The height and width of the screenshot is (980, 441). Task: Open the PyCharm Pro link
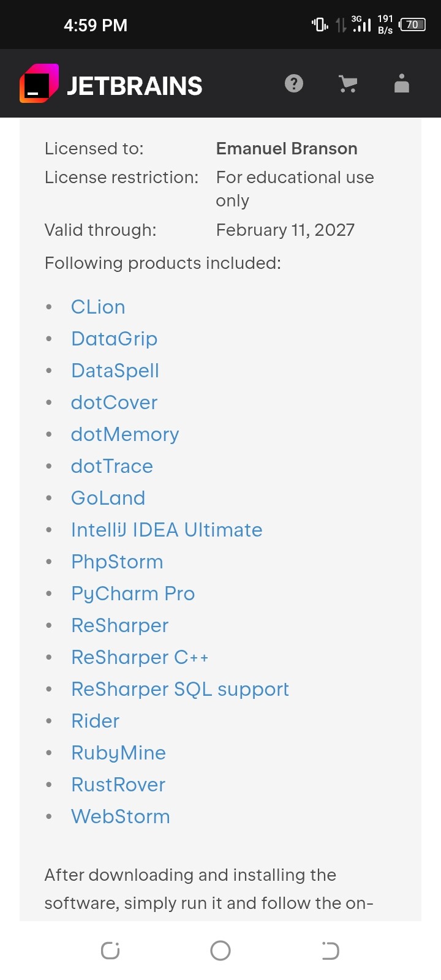coord(133,594)
